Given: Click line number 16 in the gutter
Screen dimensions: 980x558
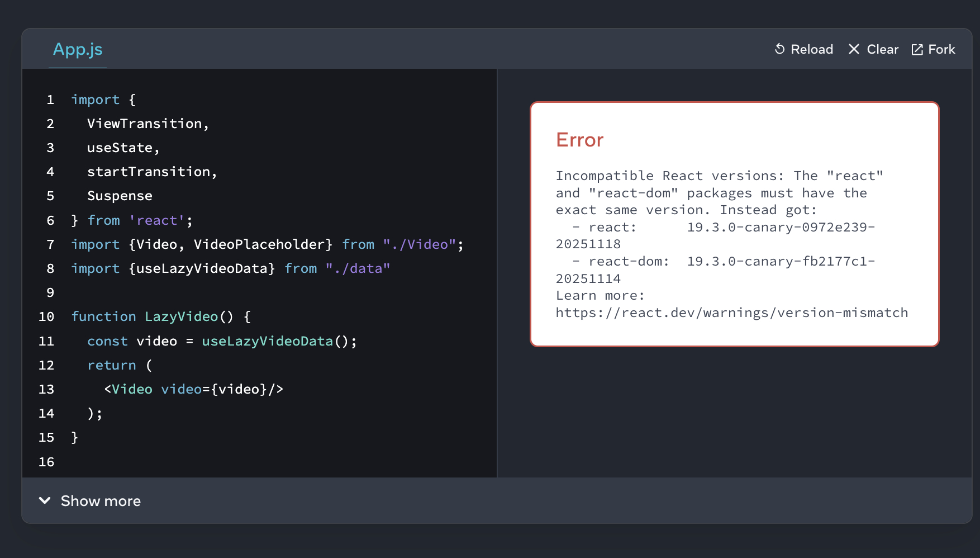Looking at the screenshot, I should pyautogui.click(x=46, y=462).
